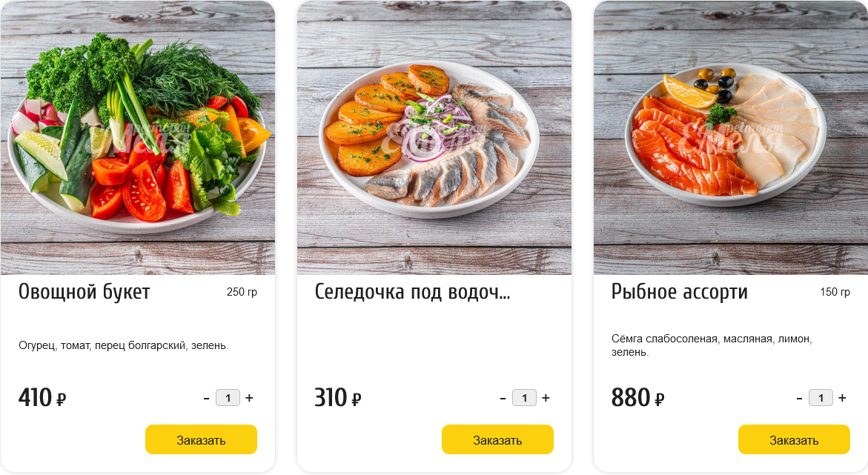Screen dimensions: 868x475
Task: Click Заказать button for Овощной букет
Action: [201, 439]
